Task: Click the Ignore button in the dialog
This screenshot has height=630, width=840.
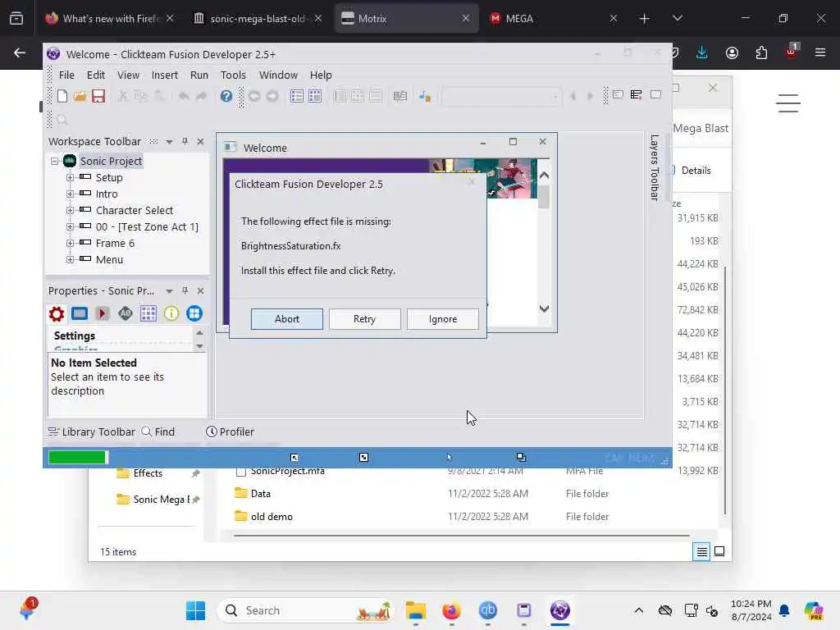Action: (443, 319)
